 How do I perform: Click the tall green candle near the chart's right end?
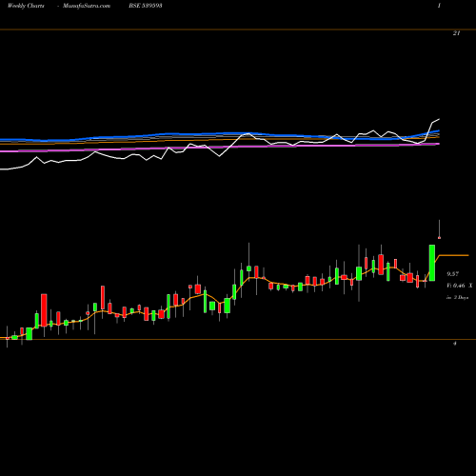432,263
